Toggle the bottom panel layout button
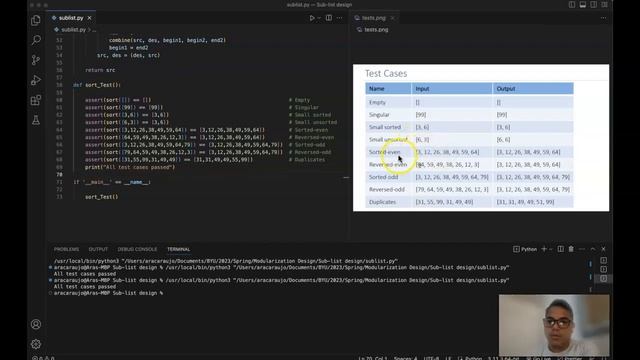This screenshot has width=640, height=360. (x=583, y=5)
